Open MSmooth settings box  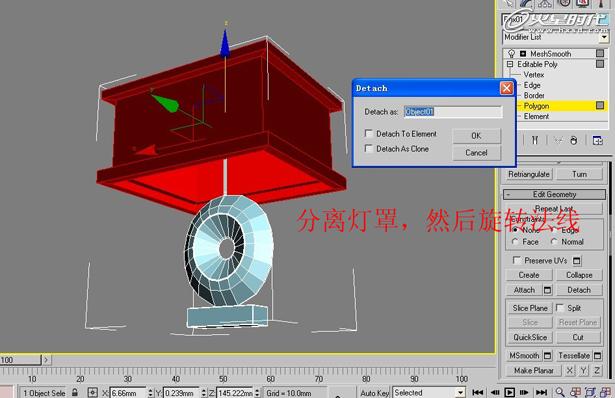tap(548, 356)
